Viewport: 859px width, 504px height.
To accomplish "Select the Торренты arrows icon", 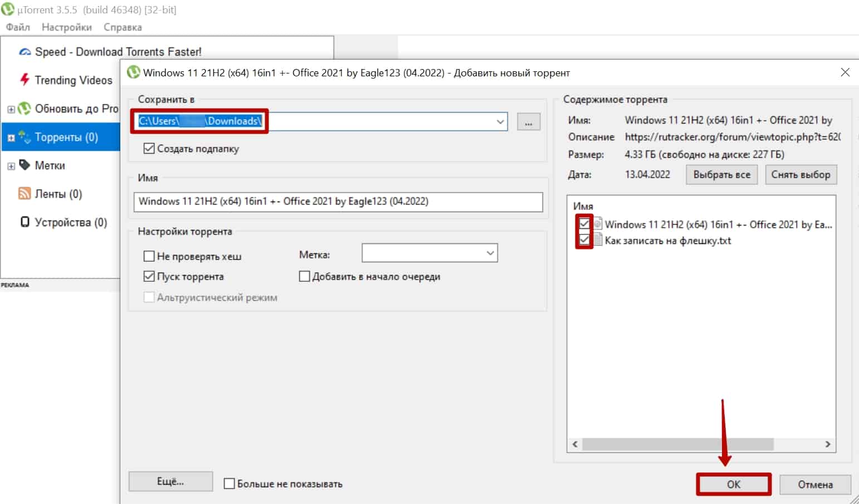I will [x=24, y=137].
